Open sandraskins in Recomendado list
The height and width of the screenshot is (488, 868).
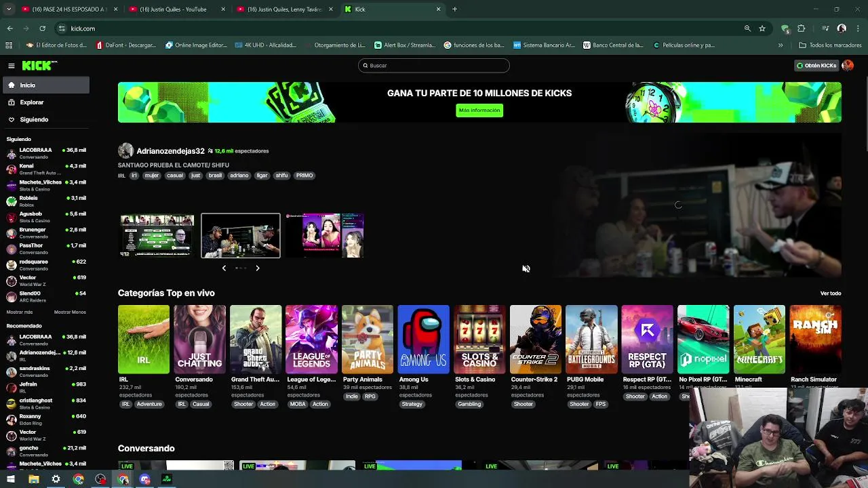(45, 371)
